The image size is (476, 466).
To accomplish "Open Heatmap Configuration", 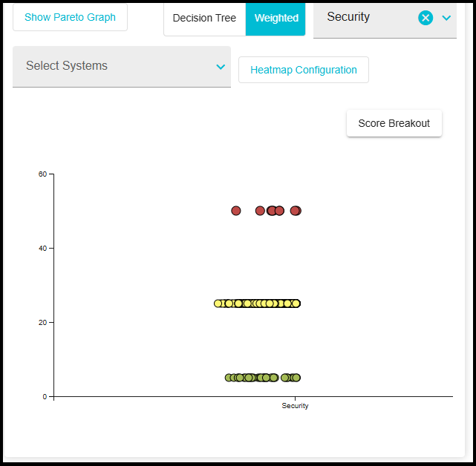I will (303, 70).
